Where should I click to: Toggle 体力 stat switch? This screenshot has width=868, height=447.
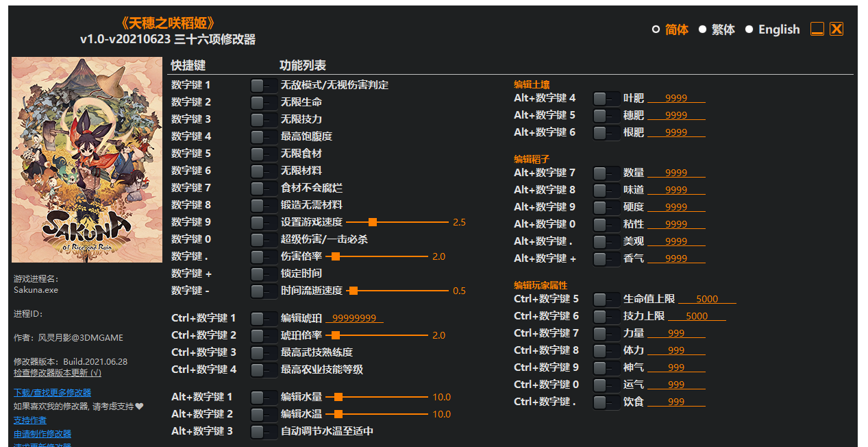tap(606, 350)
